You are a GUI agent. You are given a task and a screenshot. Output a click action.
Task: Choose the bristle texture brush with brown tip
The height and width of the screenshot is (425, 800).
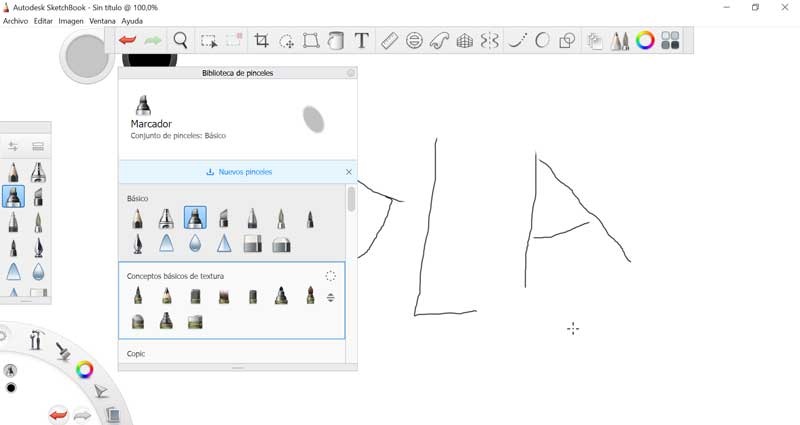click(x=224, y=296)
